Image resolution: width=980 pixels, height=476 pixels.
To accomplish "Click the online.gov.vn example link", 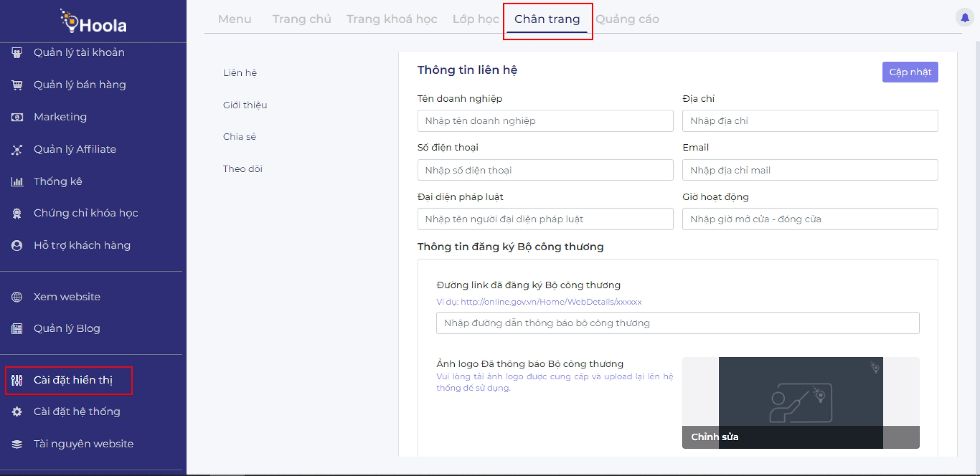I will tap(550, 302).
